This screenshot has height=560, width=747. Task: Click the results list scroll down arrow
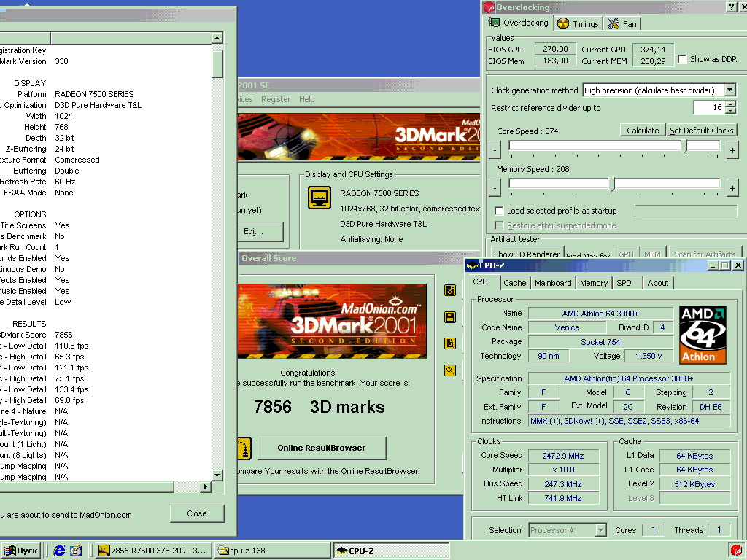coord(217,475)
